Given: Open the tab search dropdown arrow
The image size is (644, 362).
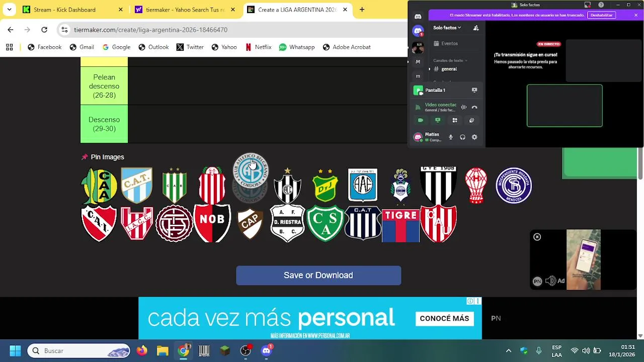Looking at the screenshot, I should (9, 10).
